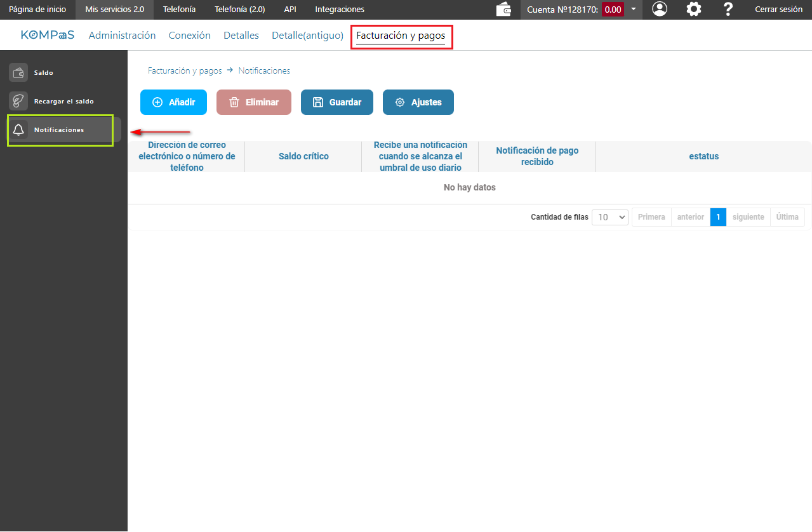This screenshot has width=812, height=532.
Task: Click the Saldo sidebar label
Action: [44, 73]
